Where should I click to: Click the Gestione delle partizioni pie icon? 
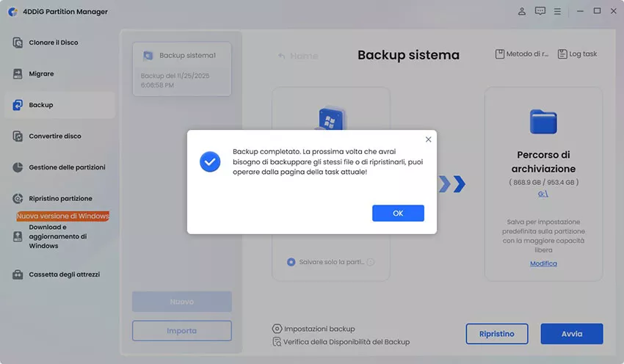[18, 167]
